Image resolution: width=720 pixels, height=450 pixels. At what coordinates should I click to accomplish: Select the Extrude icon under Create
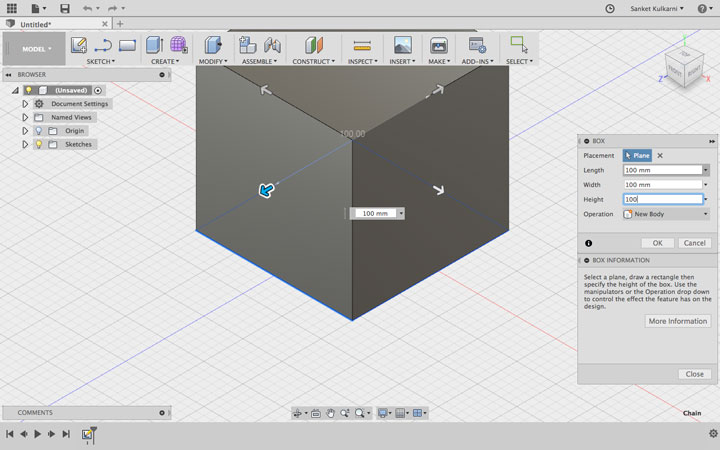click(x=154, y=45)
